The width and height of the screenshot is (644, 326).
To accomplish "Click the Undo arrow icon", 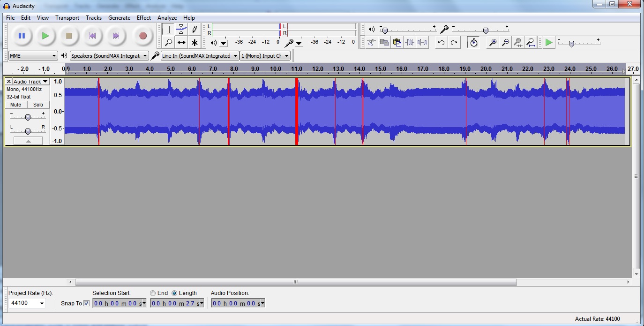I will (441, 43).
